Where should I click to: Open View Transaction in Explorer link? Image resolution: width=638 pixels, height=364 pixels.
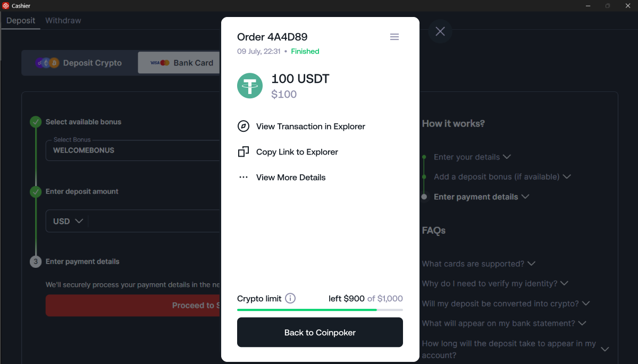click(310, 126)
